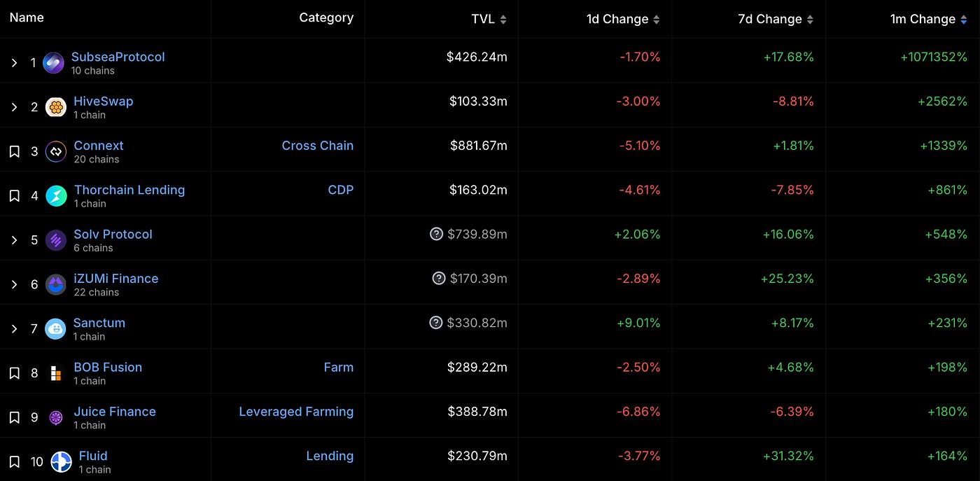
Task: Click the SubseaProtocol logo icon
Action: 53,63
